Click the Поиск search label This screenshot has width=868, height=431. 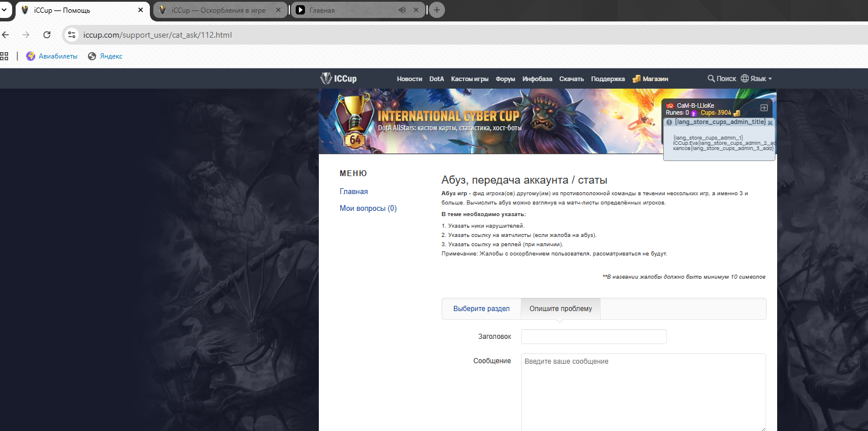coord(726,79)
